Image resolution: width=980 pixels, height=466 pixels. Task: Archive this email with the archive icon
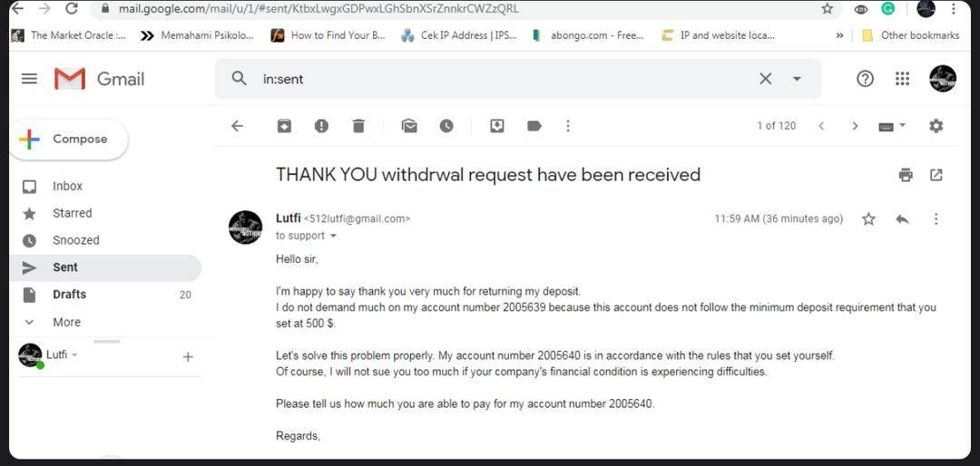(284, 126)
